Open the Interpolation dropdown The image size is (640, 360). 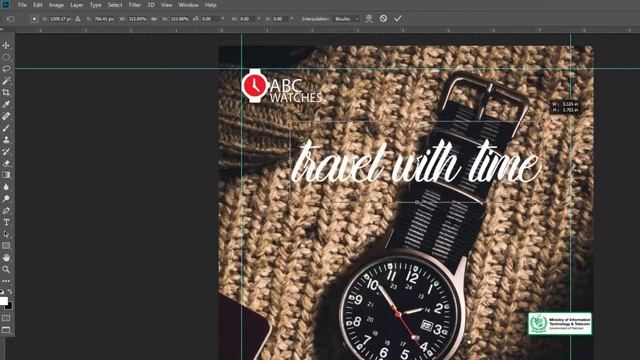point(347,19)
